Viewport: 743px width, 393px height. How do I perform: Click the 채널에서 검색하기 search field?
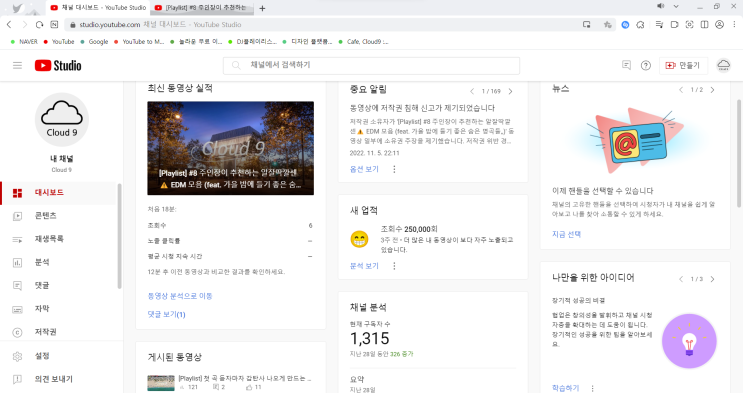(x=371, y=65)
